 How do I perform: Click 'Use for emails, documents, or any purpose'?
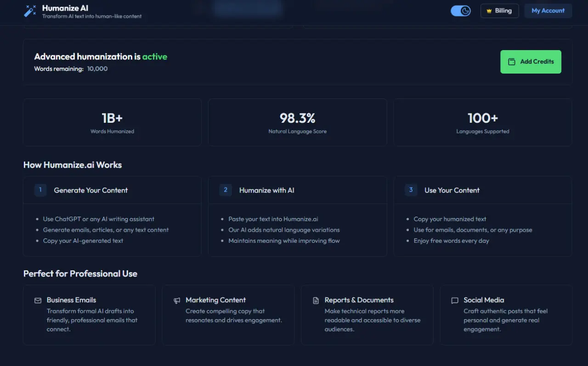473,229
